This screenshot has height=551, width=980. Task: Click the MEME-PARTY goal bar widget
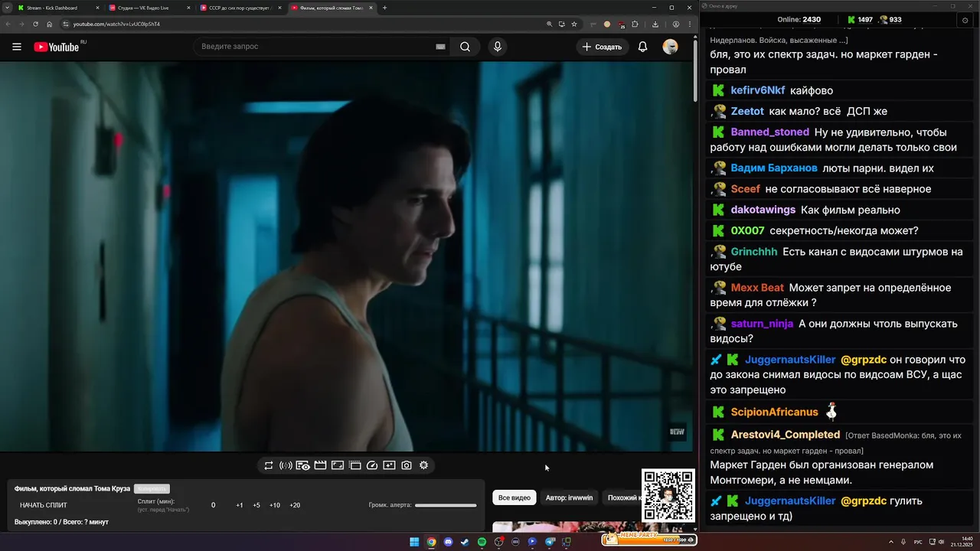(648, 539)
